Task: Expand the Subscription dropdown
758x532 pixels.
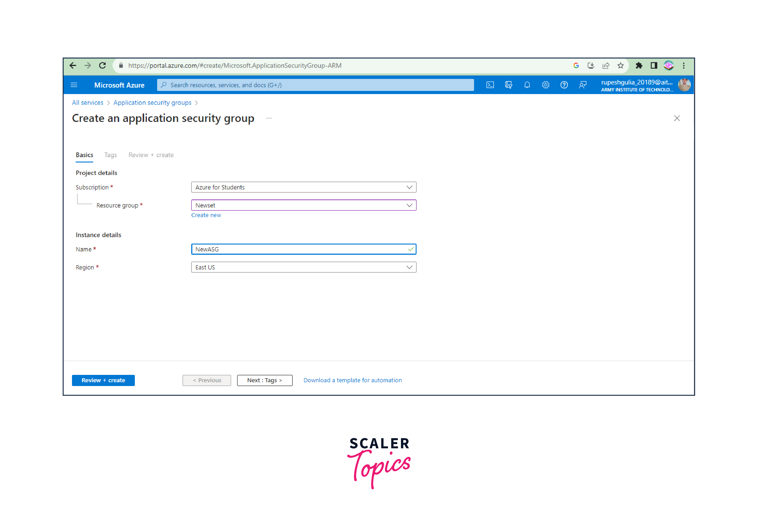Action: (x=303, y=187)
